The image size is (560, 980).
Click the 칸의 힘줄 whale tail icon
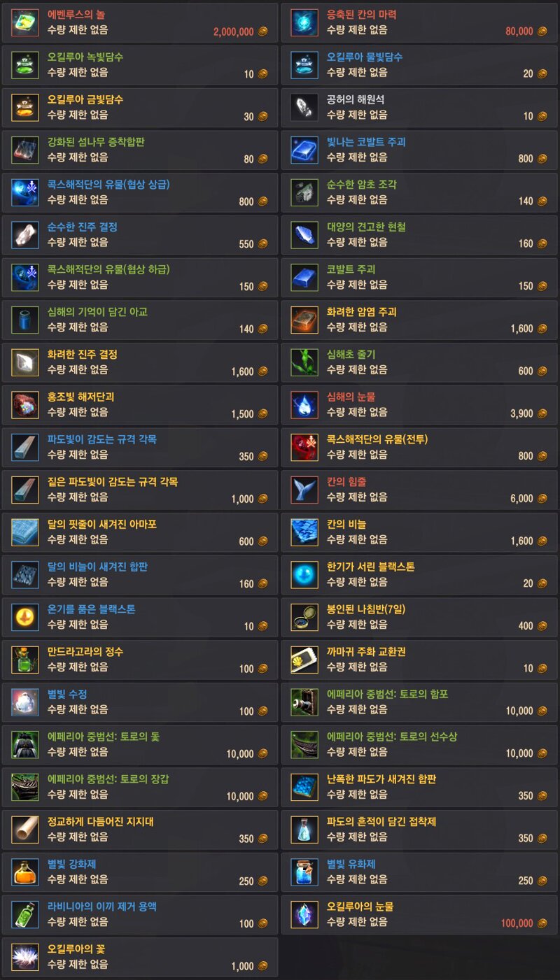304,490
